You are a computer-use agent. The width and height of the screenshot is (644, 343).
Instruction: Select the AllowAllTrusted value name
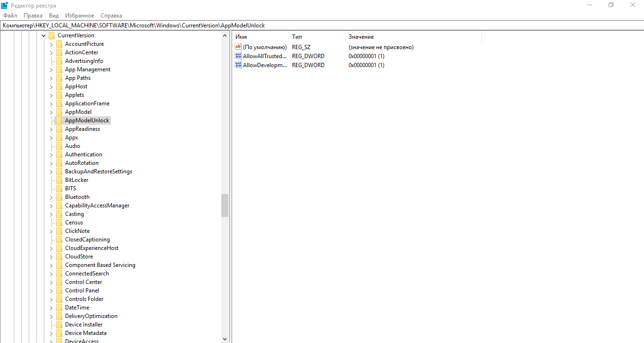pos(265,56)
